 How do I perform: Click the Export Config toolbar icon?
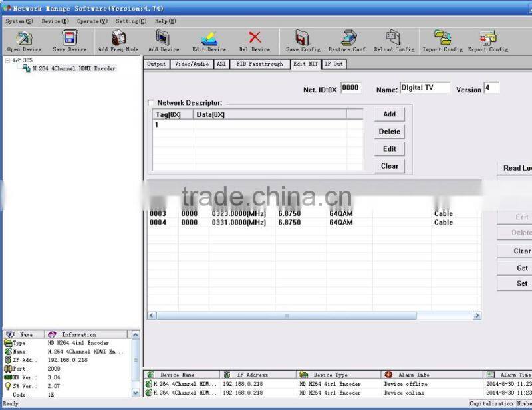[488, 38]
